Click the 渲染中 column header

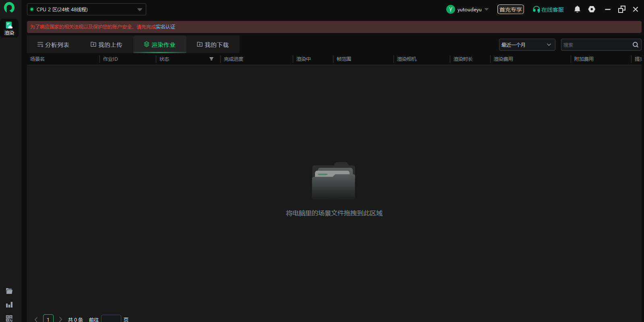(304, 59)
